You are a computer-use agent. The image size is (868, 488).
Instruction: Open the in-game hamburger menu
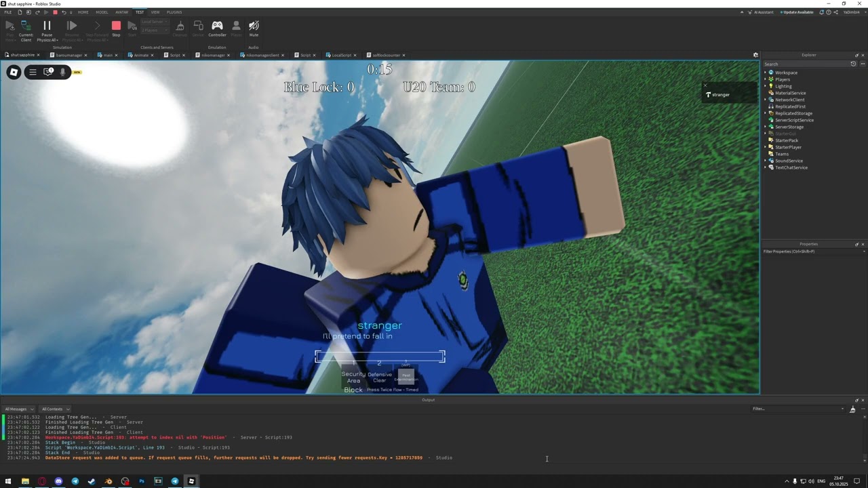(x=33, y=72)
